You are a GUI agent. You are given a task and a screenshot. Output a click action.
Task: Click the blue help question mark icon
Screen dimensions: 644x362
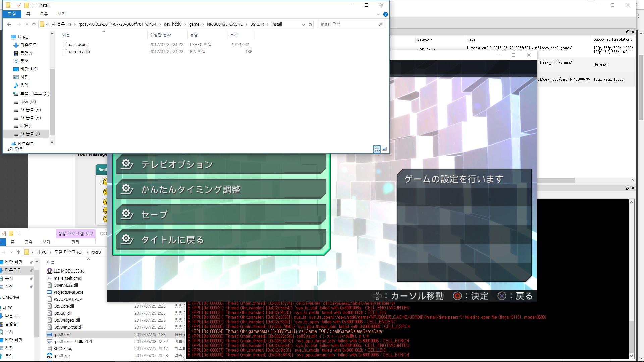[x=385, y=14]
